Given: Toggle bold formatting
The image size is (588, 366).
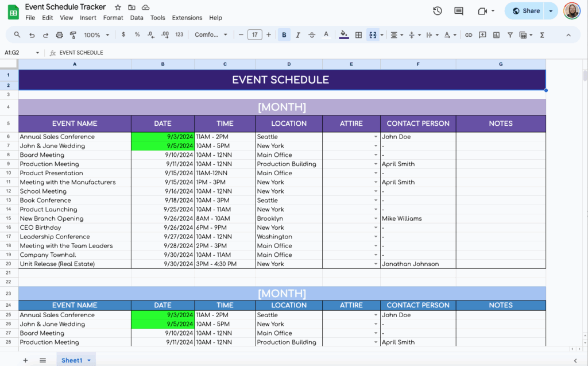Looking at the screenshot, I should (284, 34).
